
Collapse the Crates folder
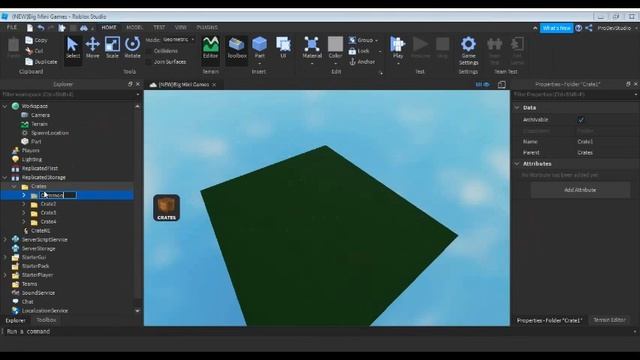[14, 187]
